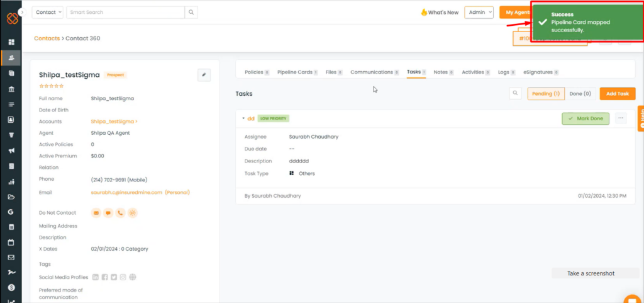Open the Twitter social profile icon
644x303 pixels.
[114, 277]
